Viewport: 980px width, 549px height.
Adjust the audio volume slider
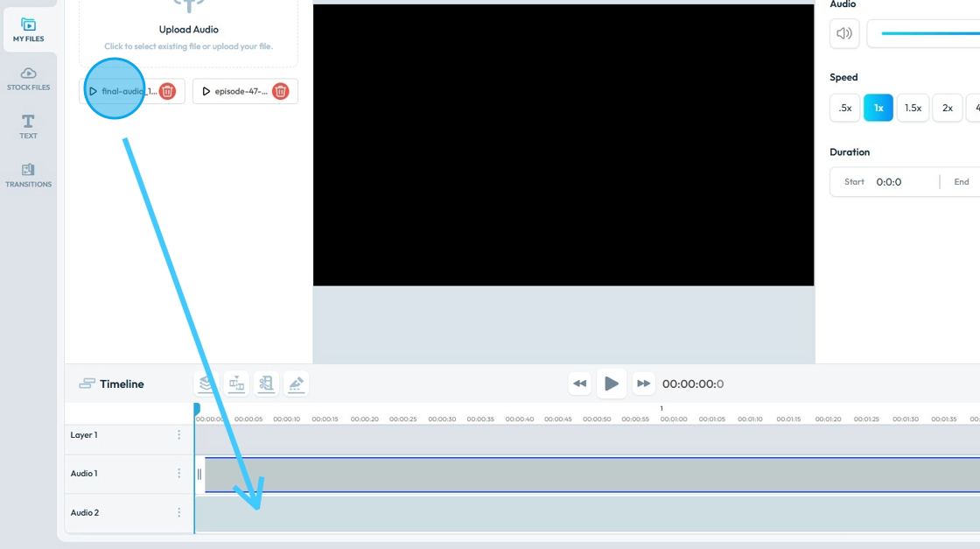pyautogui.click(x=930, y=34)
